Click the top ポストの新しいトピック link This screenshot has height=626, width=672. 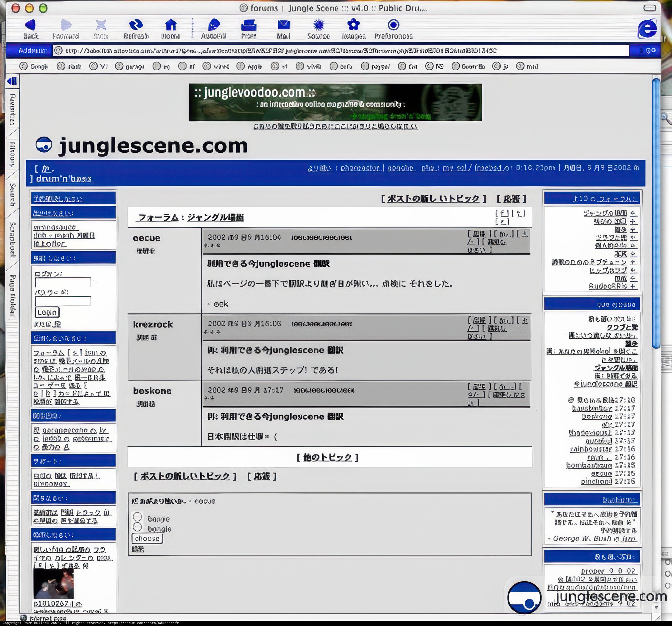(433, 199)
